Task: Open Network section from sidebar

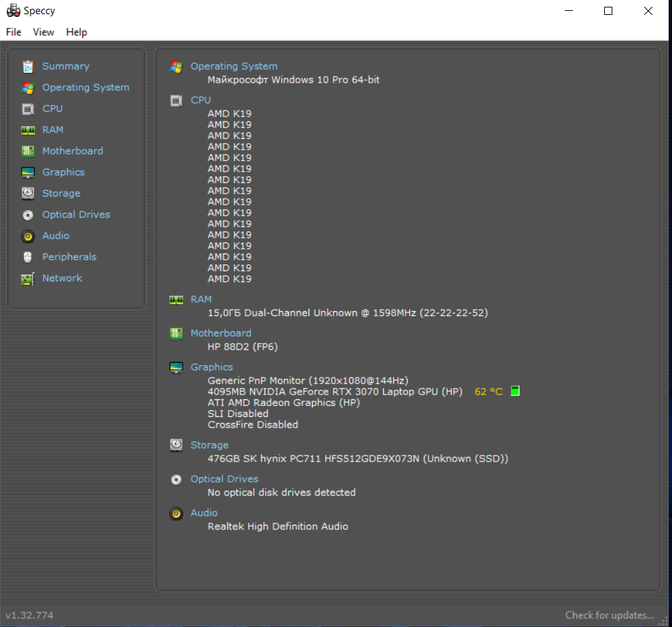Action: [62, 278]
